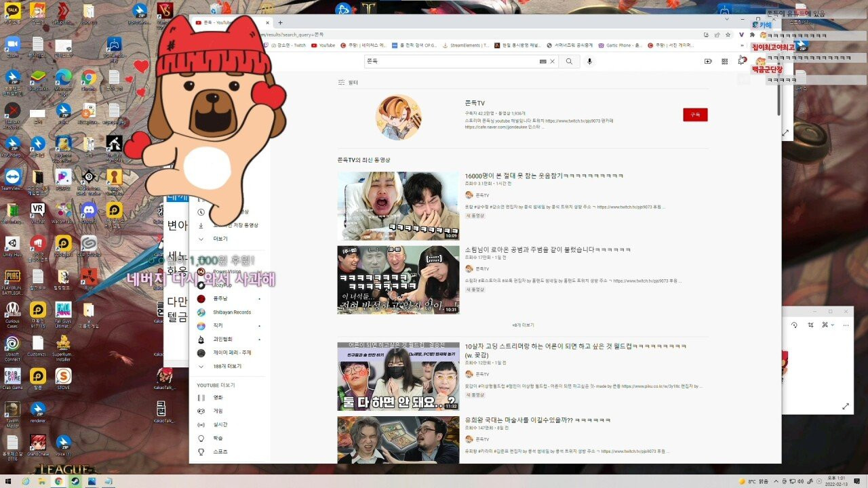
Task: Open the 스포츠 sports sidebar item
Action: pos(219,451)
